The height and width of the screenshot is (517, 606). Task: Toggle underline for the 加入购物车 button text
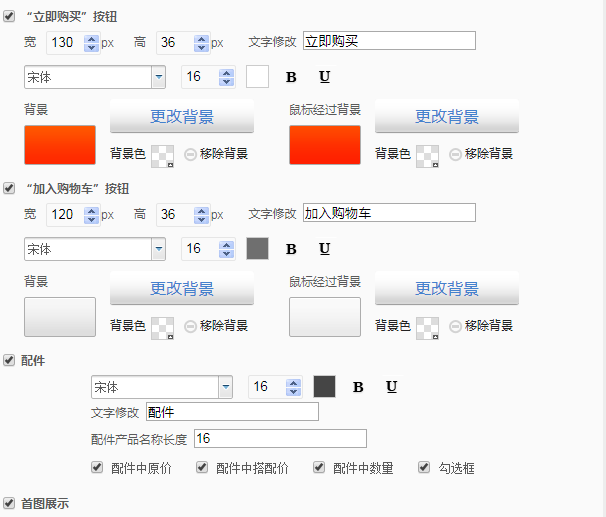pos(324,249)
